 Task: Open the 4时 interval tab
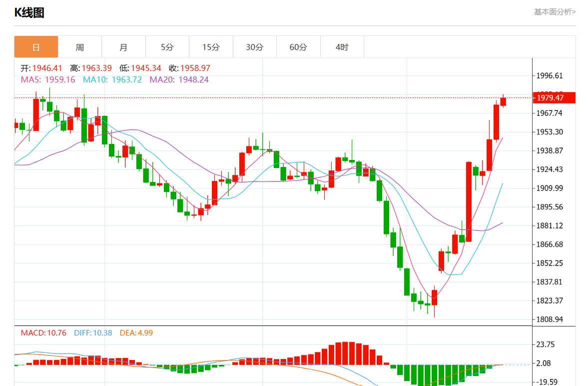point(342,47)
